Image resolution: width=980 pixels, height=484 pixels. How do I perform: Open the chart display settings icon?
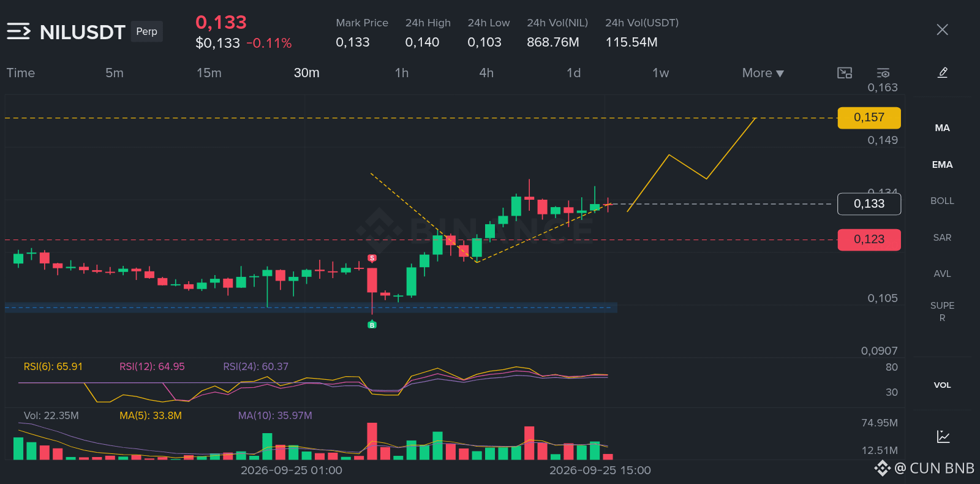click(x=883, y=73)
